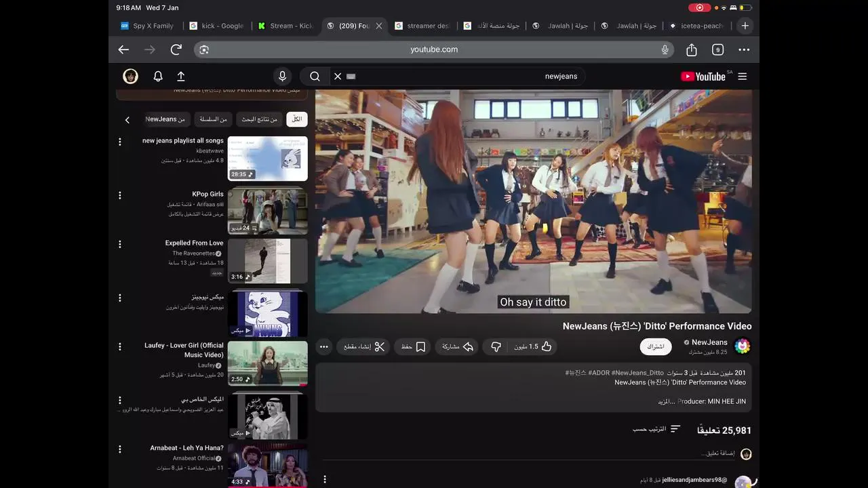Image resolution: width=868 pixels, height=488 pixels.
Task: Open browser three-dot more menu
Action: (x=744, y=49)
